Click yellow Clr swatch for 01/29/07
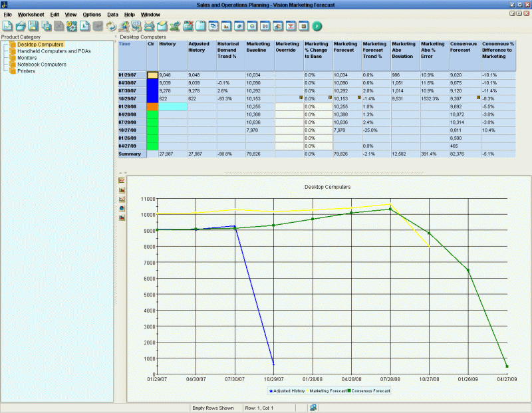The height and width of the screenshot is (413, 532). [x=153, y=75]
